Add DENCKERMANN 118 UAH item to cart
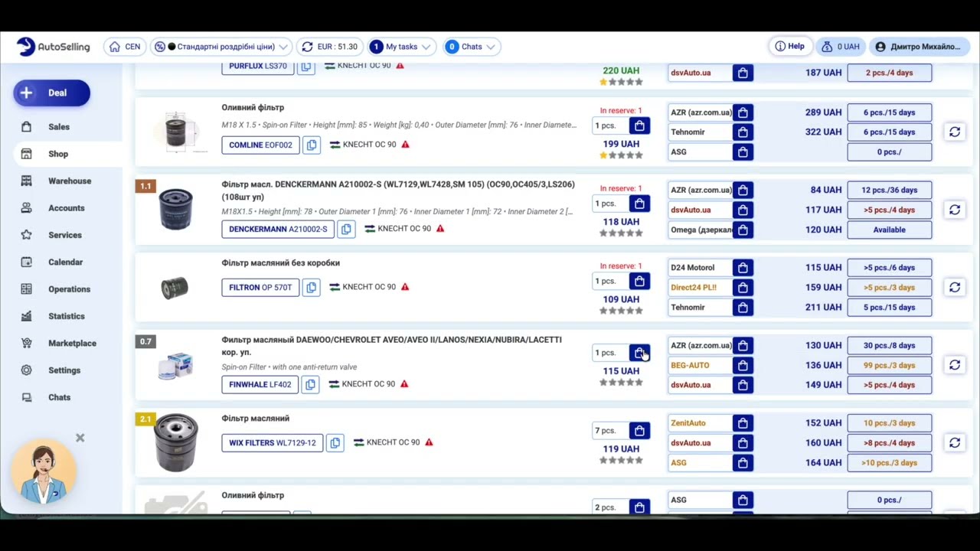This screenshot has height=551, width=980. [x=639, y=204]
